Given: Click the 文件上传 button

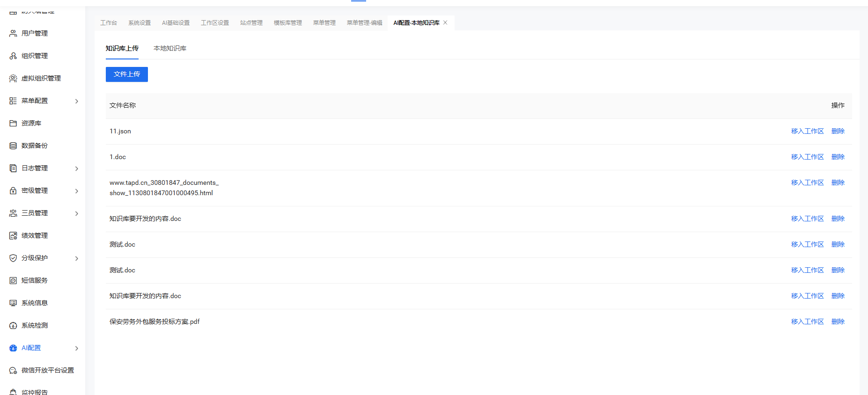Looking at the screenshot, I should (x=127, y=74).
